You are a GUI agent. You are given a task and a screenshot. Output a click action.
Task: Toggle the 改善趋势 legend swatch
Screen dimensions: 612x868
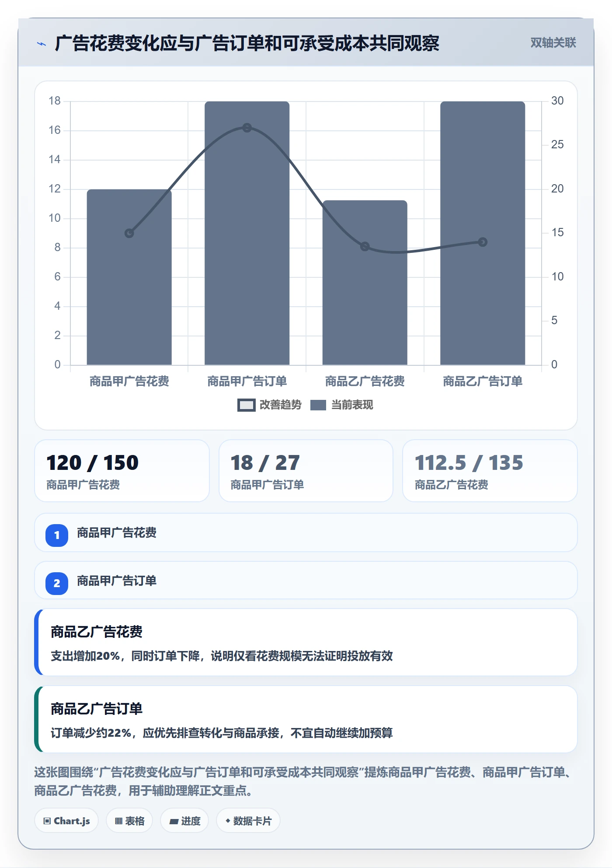click(x=246, y=405)
